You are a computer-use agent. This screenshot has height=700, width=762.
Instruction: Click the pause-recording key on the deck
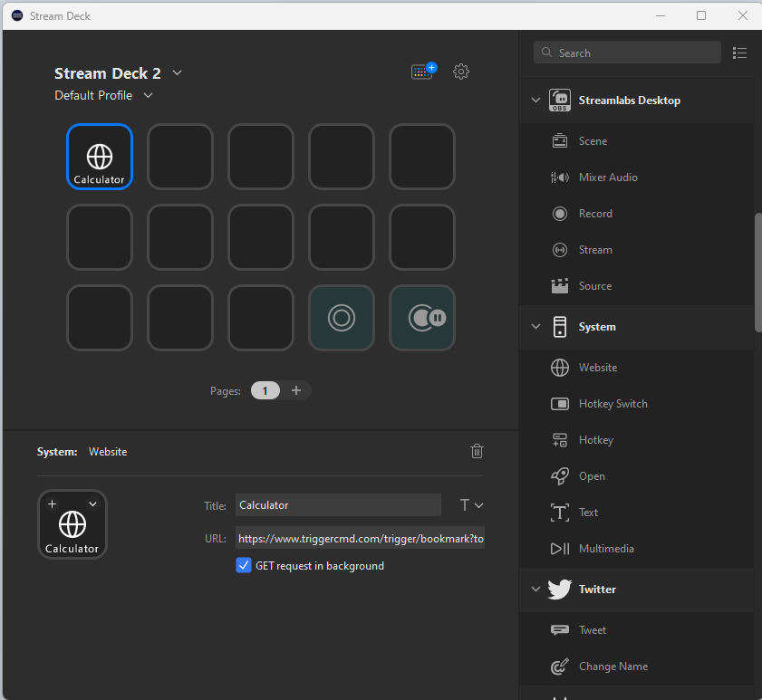click(x=422, y=318)
